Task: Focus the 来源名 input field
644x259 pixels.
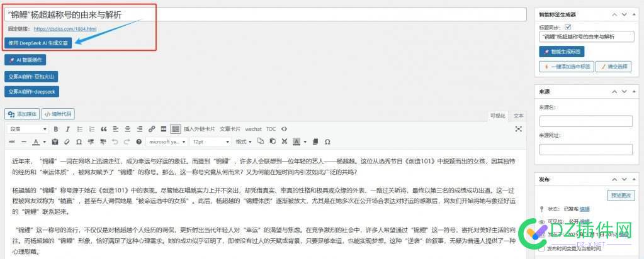Action: (585, 121)
